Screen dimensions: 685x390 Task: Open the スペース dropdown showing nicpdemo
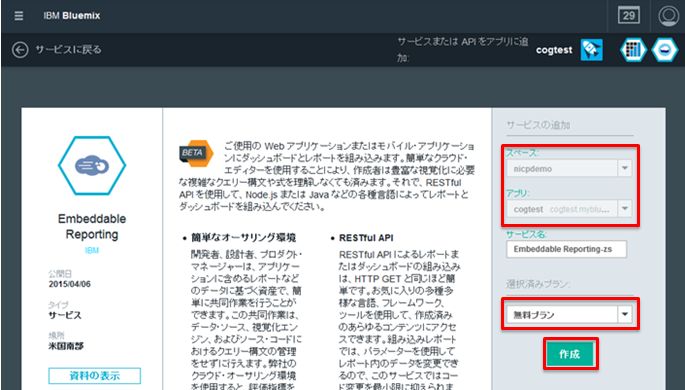point(569,168)
